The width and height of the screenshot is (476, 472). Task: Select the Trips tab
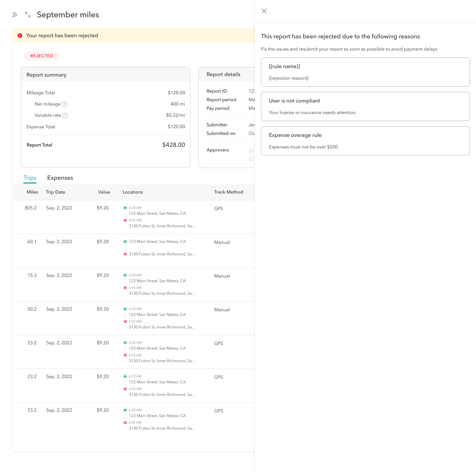pos(30,178)
